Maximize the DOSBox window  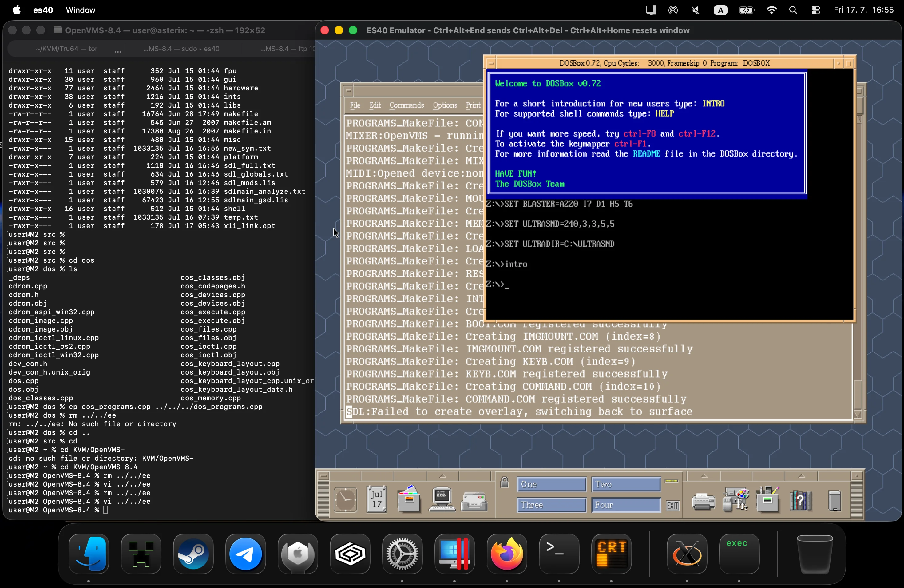(849, 63)
